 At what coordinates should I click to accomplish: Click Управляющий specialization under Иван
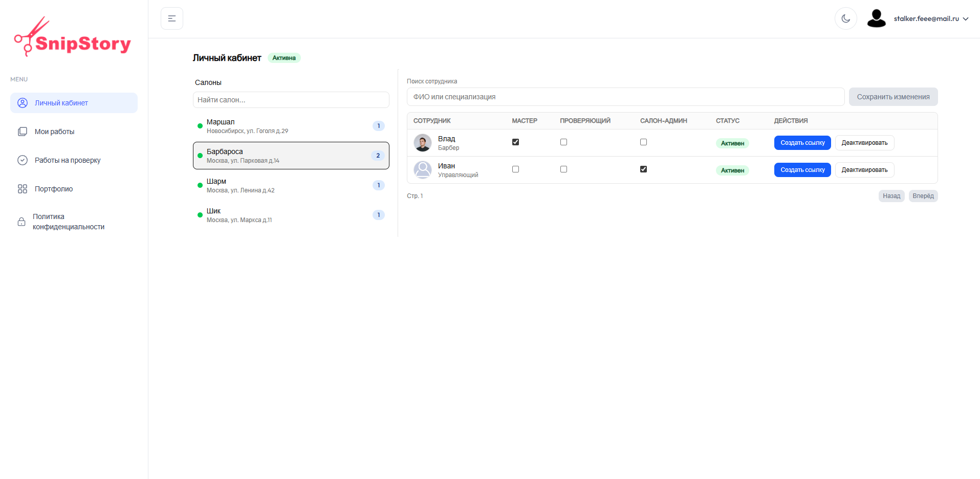[x=458, y=175]
